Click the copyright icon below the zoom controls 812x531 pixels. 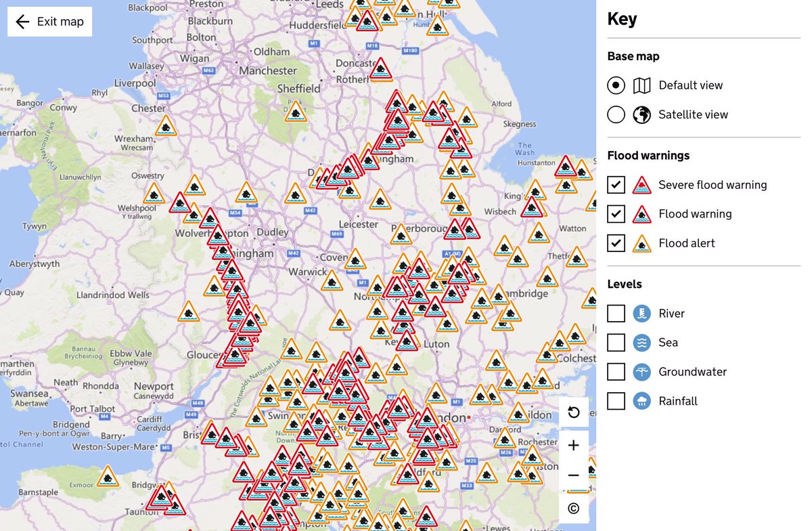tap(574, 508)
